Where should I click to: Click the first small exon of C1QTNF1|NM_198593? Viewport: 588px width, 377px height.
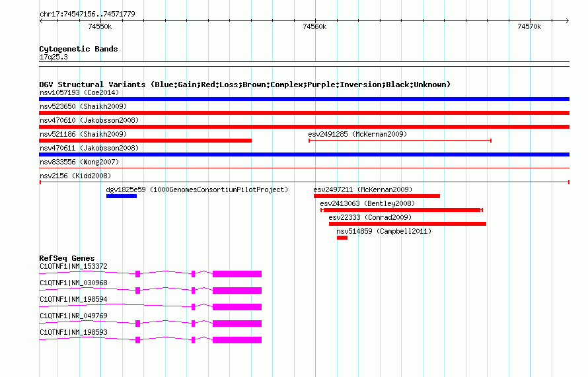(137, 340)
